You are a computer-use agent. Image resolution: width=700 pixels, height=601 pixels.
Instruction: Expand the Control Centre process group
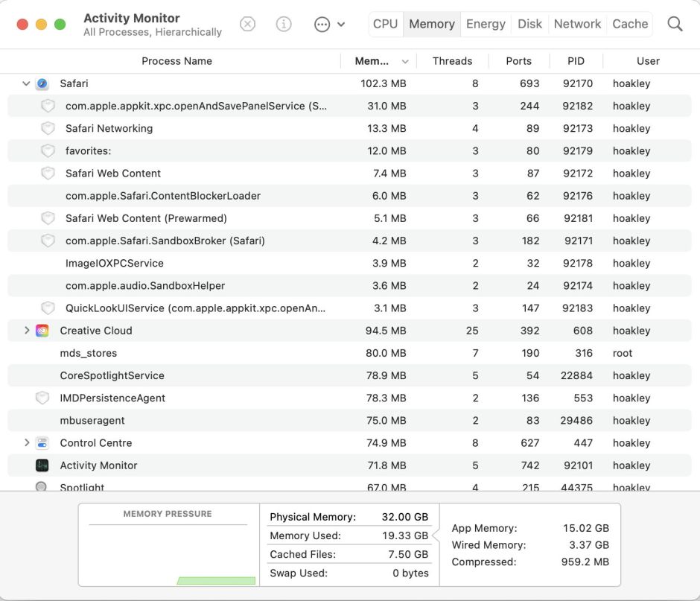pyautogui.click(x=27, y=443)
